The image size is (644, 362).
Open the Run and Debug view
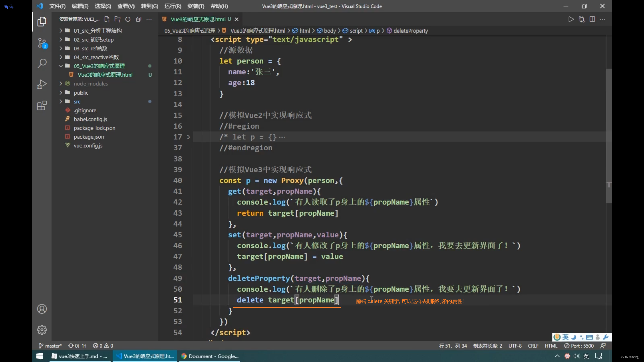point(42,84)
